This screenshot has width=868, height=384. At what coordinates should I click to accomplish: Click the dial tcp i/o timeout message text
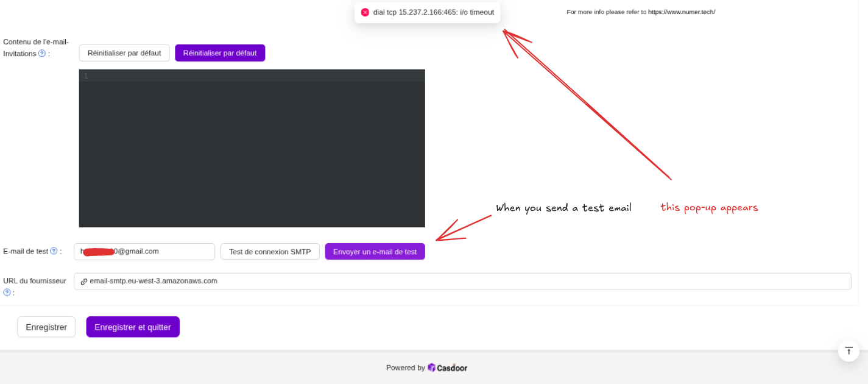[434, 12]
